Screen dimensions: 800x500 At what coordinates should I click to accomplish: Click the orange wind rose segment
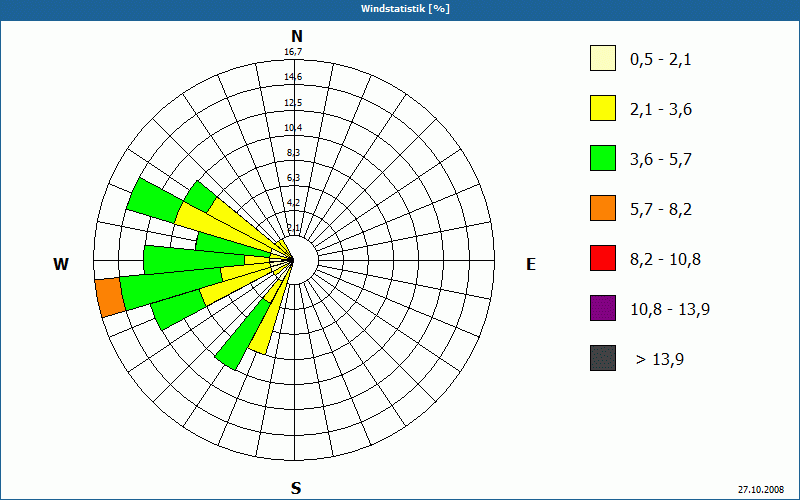coord(110,297)
